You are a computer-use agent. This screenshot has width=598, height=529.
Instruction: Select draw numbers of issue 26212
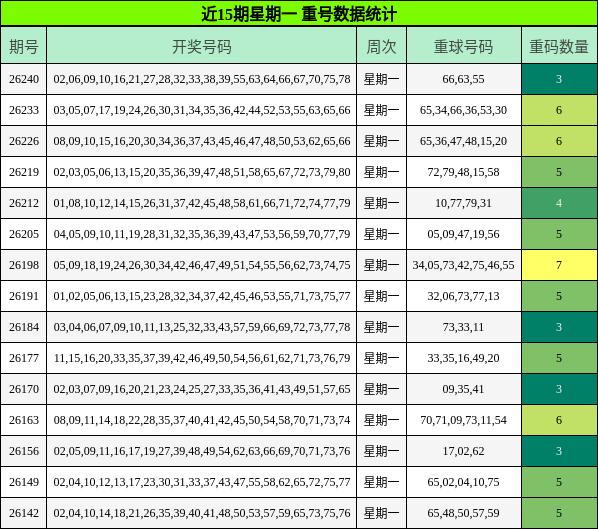202,203
